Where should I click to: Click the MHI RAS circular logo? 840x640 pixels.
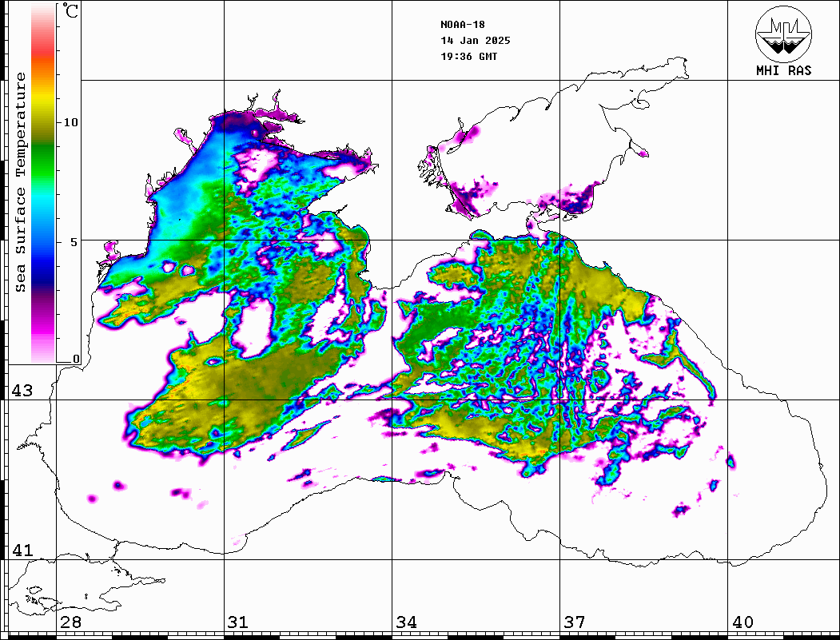click(x=784, y=34)
